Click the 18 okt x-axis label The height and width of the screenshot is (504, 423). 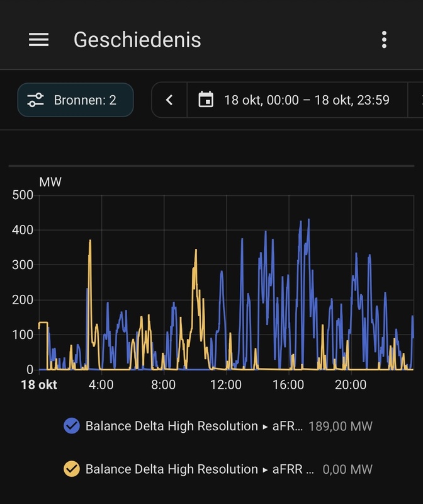point(39,385)
